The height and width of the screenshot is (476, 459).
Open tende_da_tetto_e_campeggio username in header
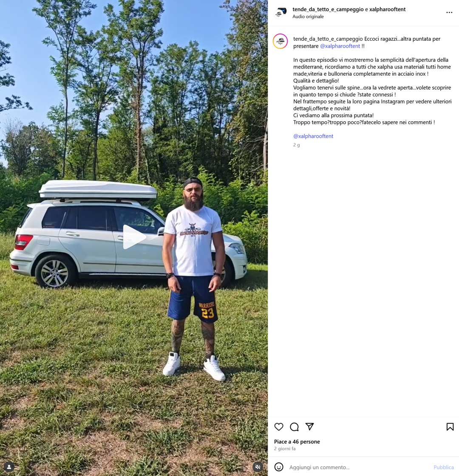328,9
